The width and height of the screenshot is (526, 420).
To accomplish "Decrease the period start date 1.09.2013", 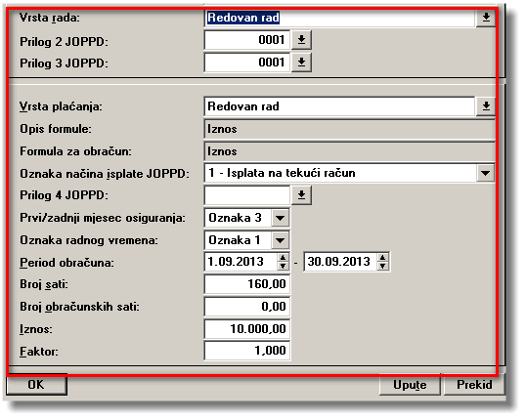I will pos(283,266).
